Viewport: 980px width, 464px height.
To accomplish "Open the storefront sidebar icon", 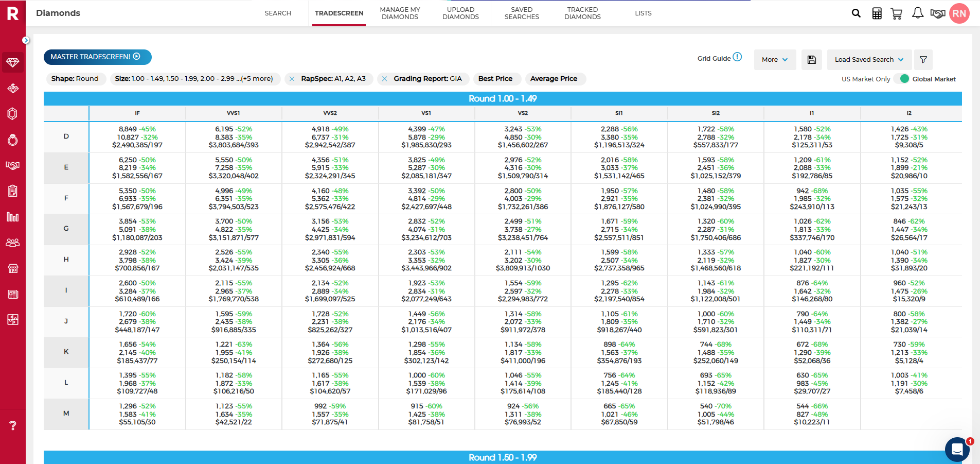I will coord(13,268).
